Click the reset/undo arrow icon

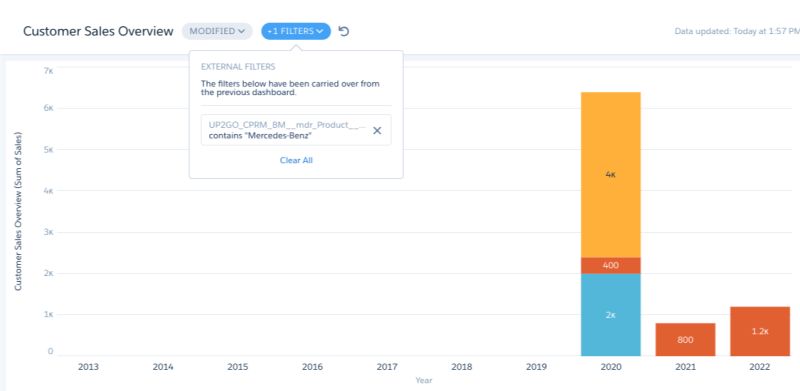(x=344, y=31)
